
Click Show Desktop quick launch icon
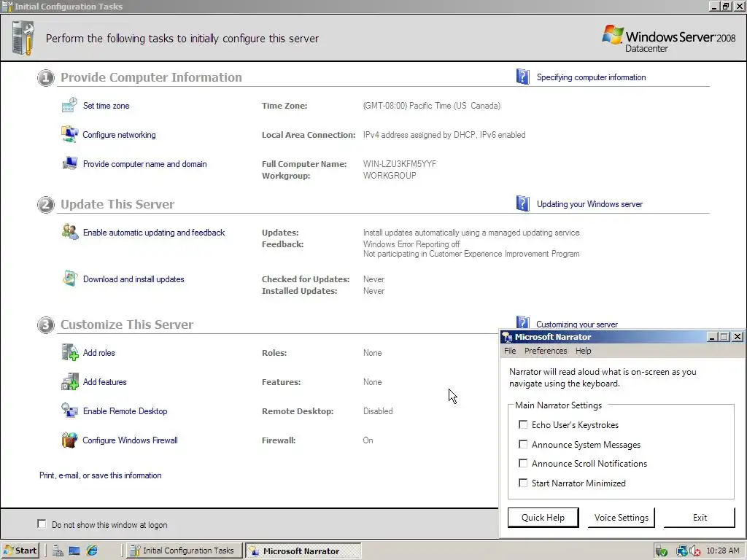tap(74, 551)
